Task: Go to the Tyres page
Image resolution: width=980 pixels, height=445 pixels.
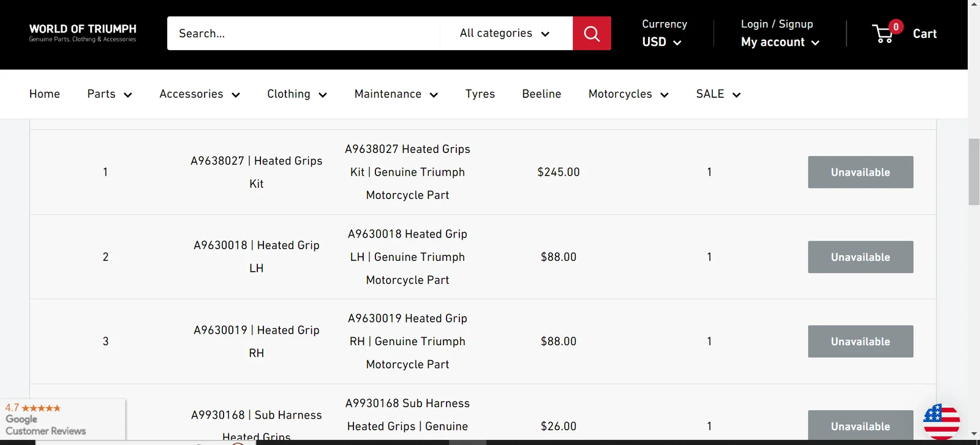Action: coord(480,94)
